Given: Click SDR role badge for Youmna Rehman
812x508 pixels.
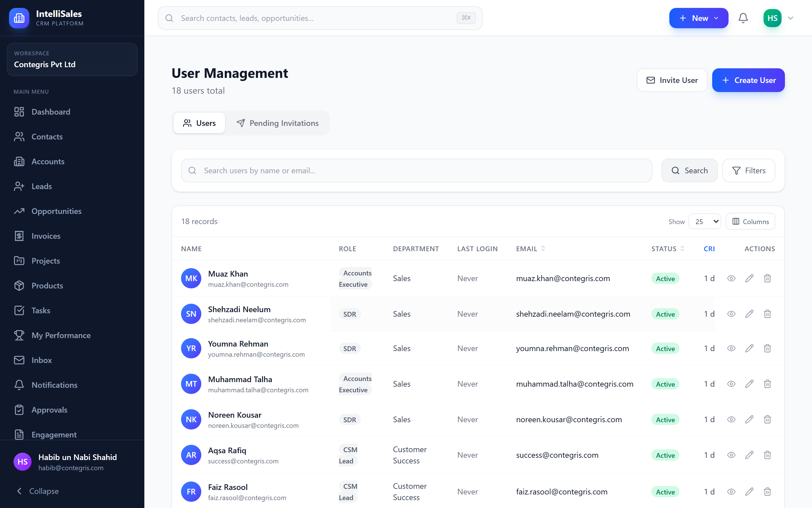Looking at the screenshot, I should (349, 349).
